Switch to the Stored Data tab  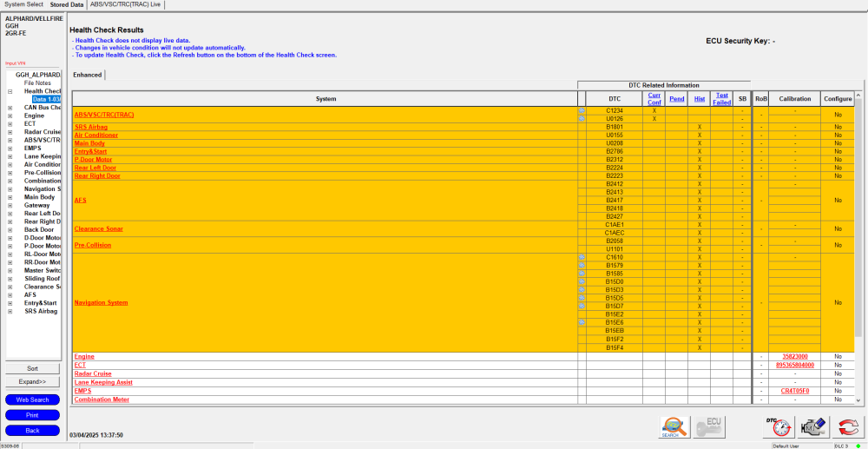67,4
